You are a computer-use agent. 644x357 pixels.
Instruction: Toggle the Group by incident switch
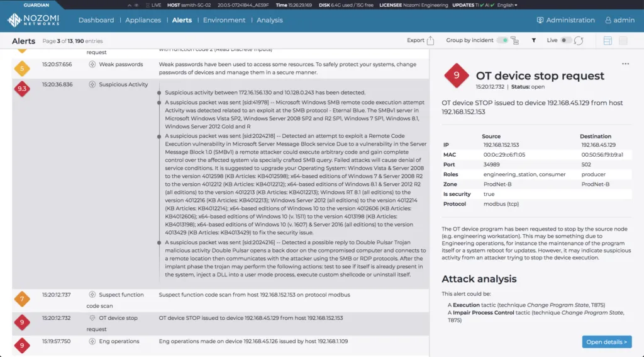coord(502,40)
